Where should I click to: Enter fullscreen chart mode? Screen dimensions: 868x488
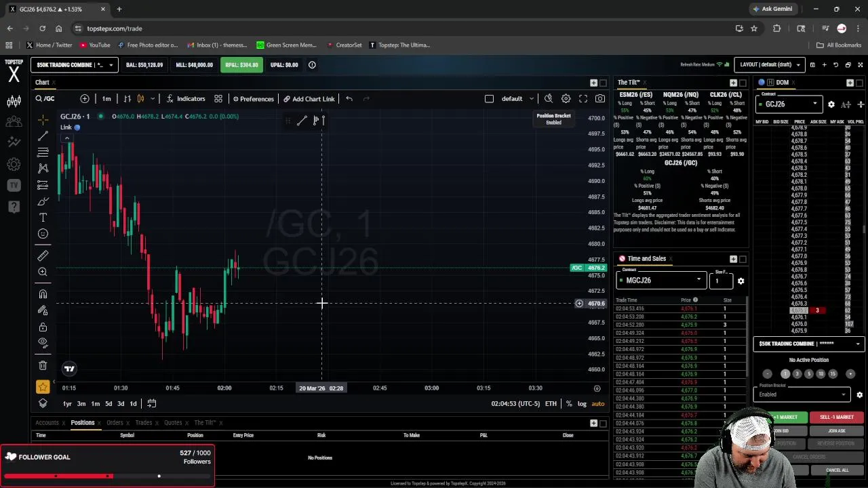point(583,99)
